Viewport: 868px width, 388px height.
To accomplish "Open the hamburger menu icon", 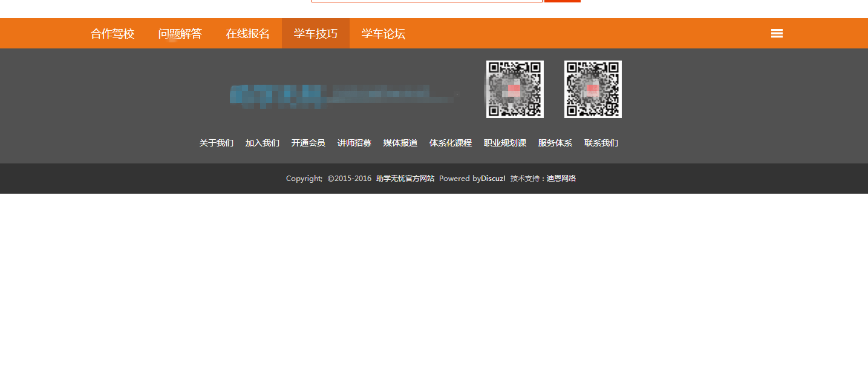I will (x=777, y=33).
